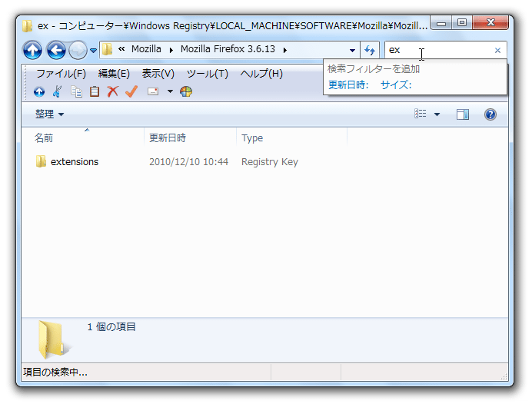Add the サイズ: search filter
532x404 pixels.
tap(396, 84)
